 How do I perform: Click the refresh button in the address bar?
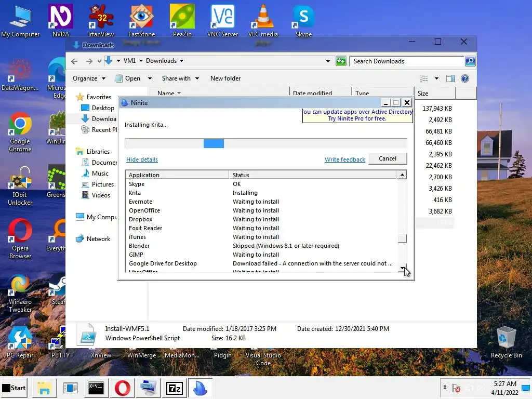pos(341,61)
